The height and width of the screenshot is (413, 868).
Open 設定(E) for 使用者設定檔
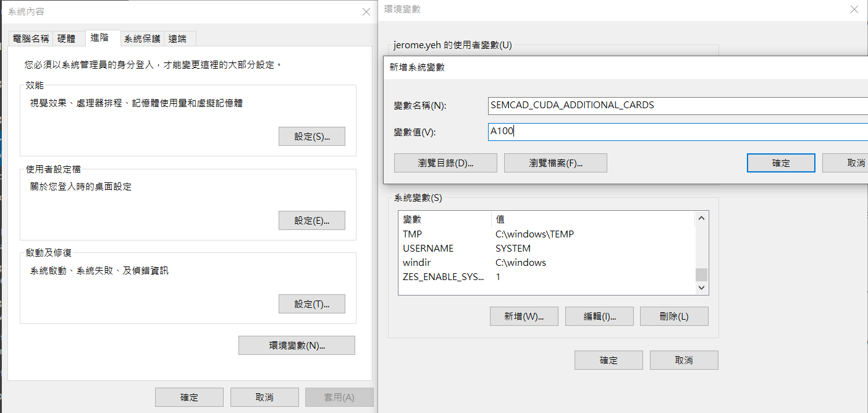click(311, 220)
